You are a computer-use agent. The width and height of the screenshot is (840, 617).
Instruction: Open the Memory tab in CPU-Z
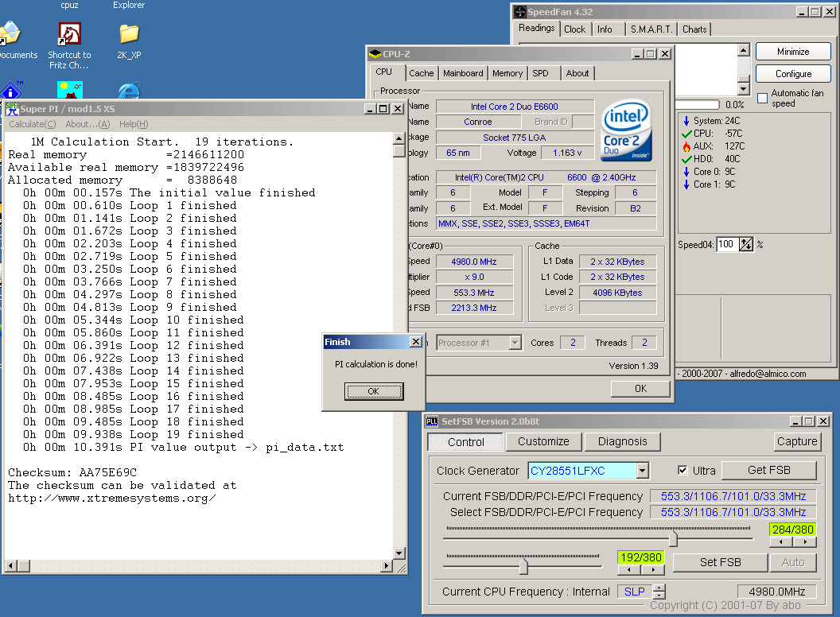tap(507, 73)
